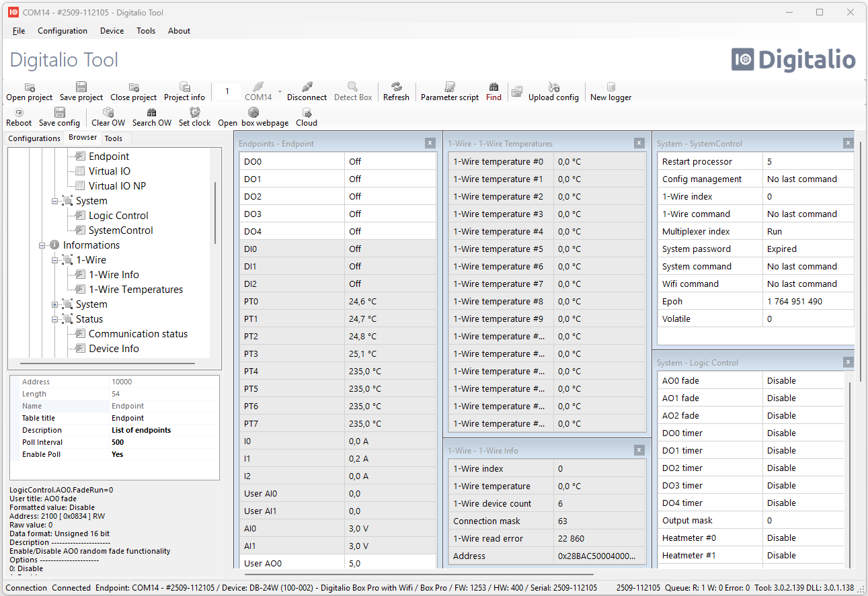Image resolution: width=868 pixels, height=596 pixels.
Task: Click the device number input field
Action: pos(227,91)
